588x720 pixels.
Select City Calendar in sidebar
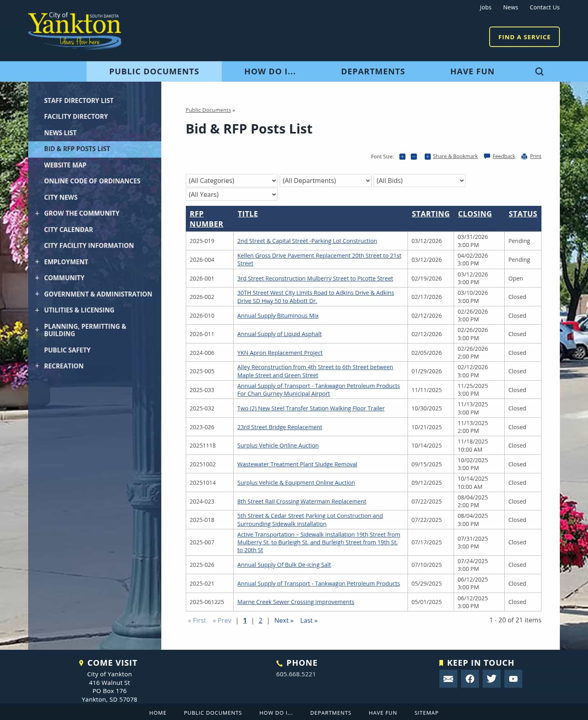(x=69, y=230)
